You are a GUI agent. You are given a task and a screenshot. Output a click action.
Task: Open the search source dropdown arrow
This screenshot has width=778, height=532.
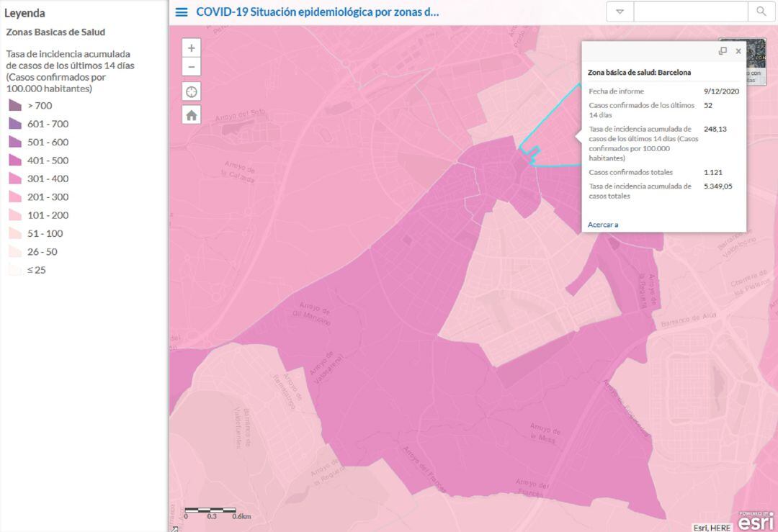pyautogui.click(x=620, y=12)
